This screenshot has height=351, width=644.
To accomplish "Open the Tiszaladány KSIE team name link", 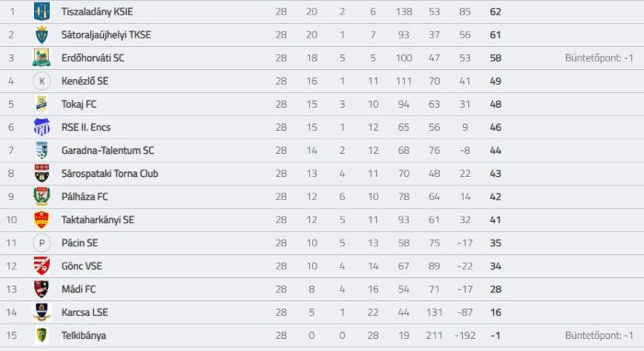I will click(x=97, y=12).
